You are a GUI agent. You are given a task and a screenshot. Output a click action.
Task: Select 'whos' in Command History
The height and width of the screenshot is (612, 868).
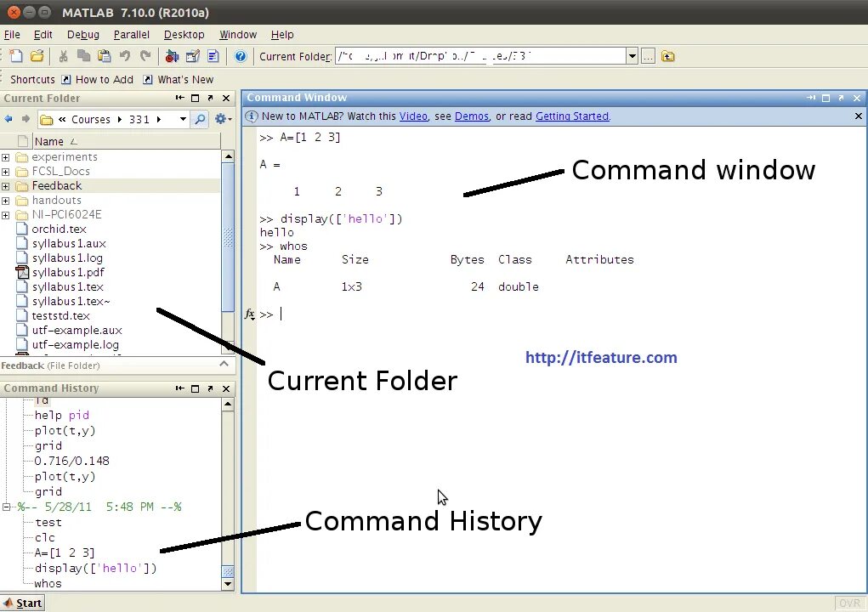(x=48, y=583)
